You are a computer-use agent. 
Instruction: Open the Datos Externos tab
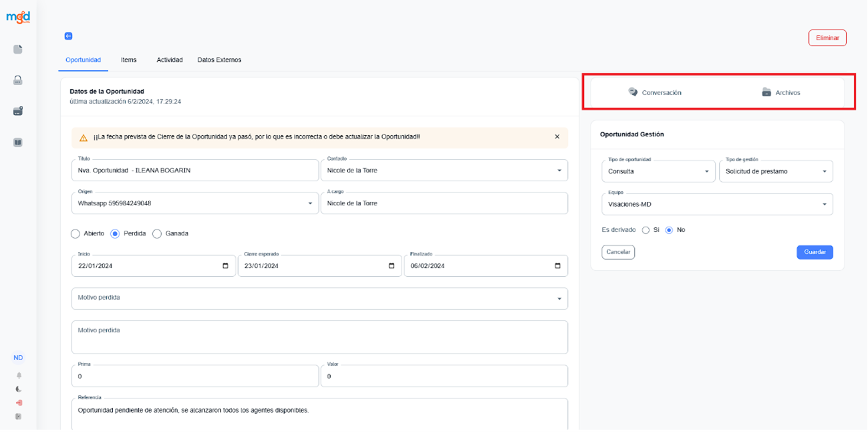click(x=219, y=60)
